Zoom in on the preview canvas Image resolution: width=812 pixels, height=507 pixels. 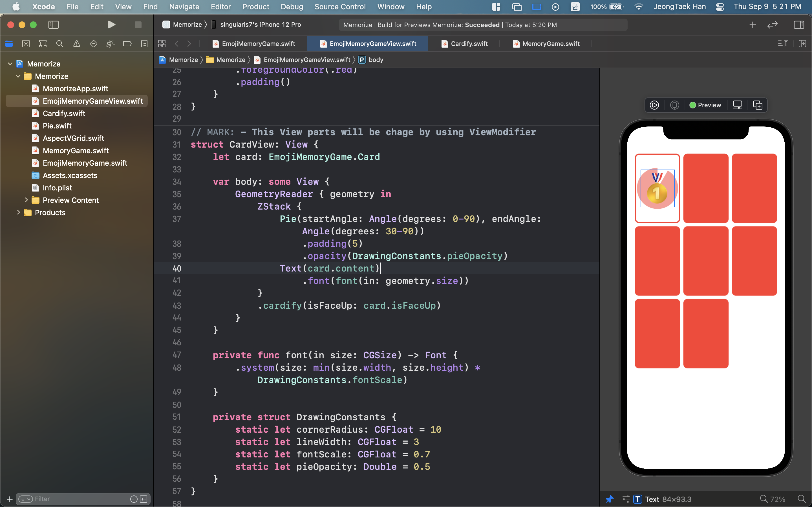[x=801, y=499]
